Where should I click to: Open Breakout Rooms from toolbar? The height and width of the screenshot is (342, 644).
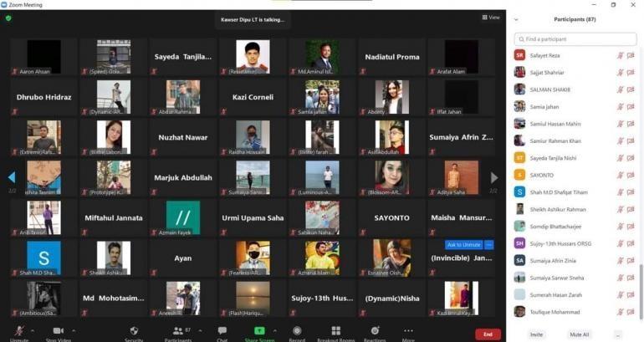pyautogui.click(x=335, y=331)
